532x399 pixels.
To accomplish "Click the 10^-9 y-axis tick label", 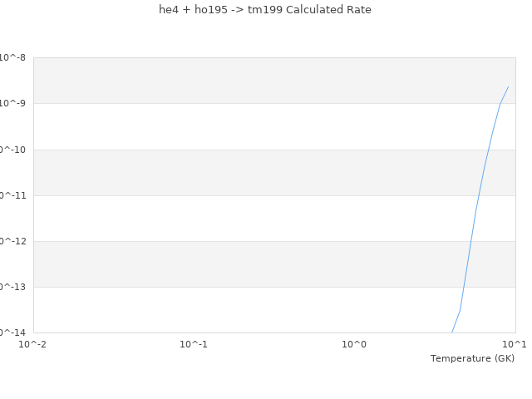I will (x=13, y=103).
